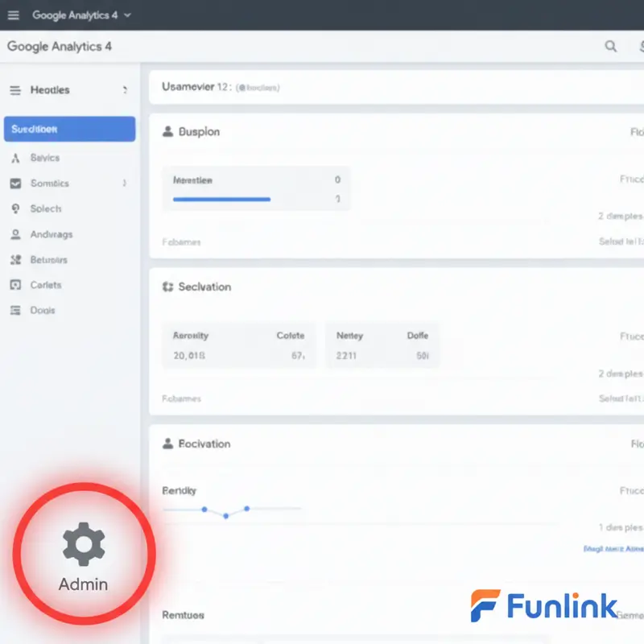Click the search magnifier icon
The image size is (644, 644).
coord(612,47)
